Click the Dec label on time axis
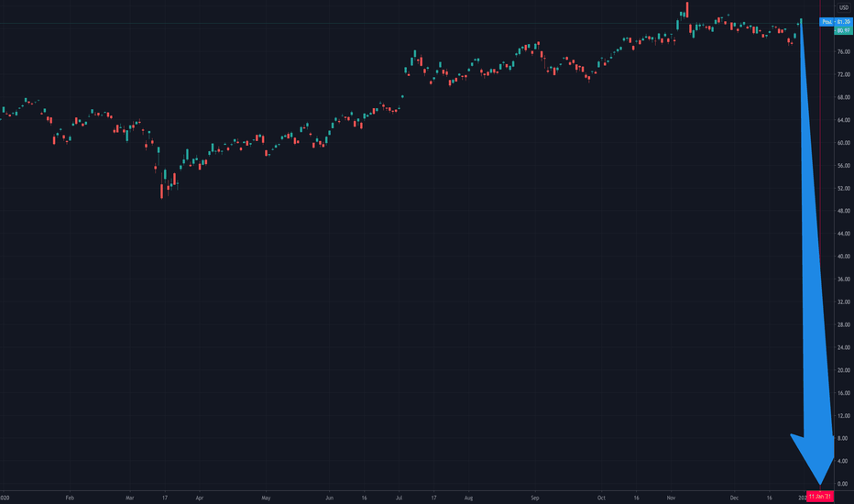This screenshot has height=504, width=854. [734, 498]
